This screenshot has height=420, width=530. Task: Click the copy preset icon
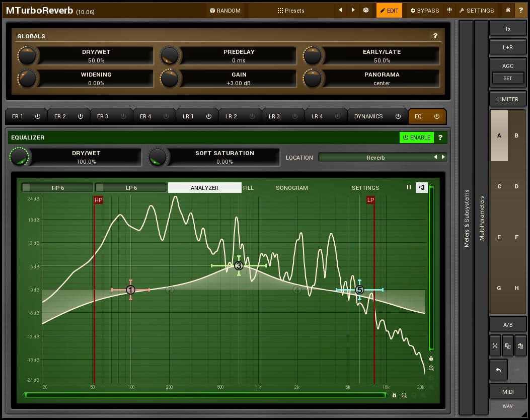click(x=508, y=346)
